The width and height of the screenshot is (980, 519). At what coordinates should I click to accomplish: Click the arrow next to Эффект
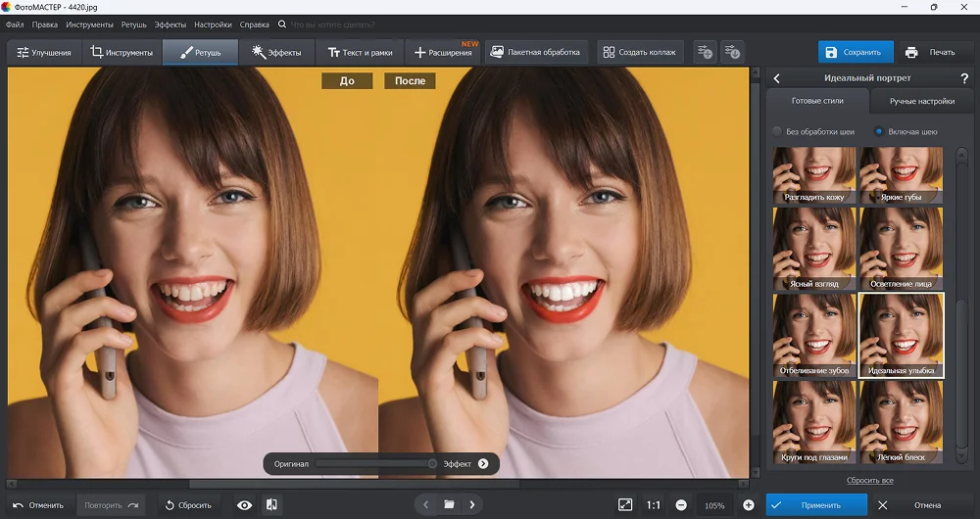click(483, 464)
